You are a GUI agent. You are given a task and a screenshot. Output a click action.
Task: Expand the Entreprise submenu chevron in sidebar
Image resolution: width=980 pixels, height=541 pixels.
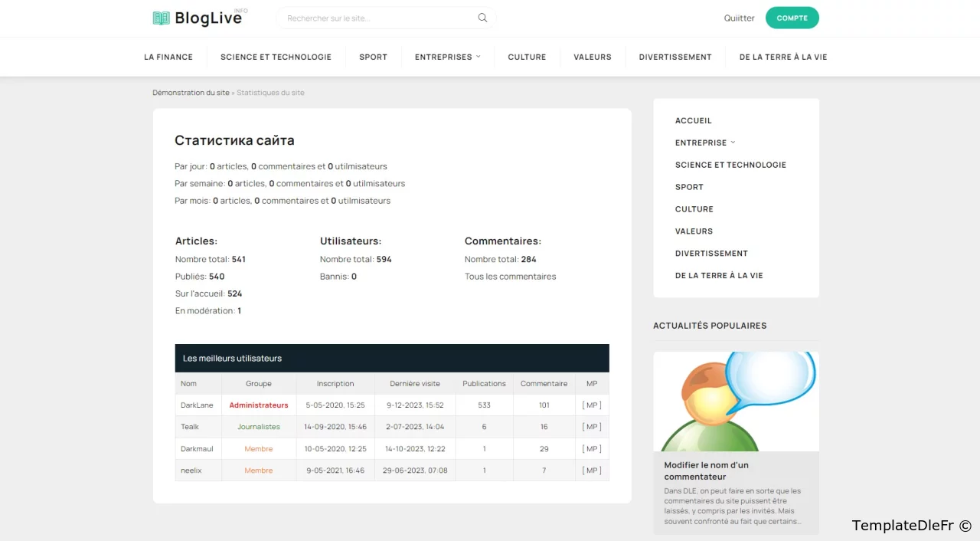click(x=733, y=143)
